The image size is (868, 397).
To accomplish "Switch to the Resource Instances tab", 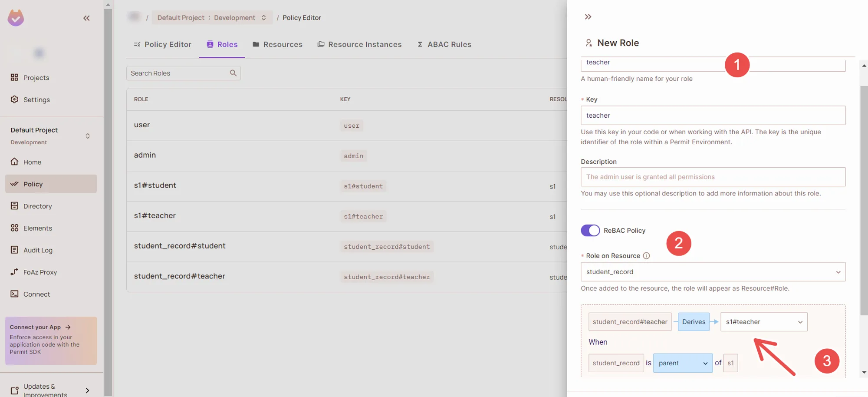I will pyautogui.click(x=359, y=44).
